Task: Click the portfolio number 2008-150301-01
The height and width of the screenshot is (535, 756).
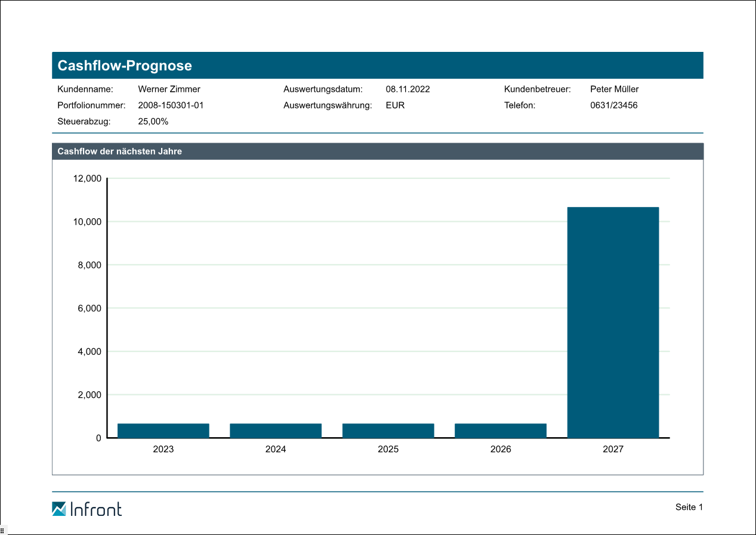Action: tap(171, 106)
